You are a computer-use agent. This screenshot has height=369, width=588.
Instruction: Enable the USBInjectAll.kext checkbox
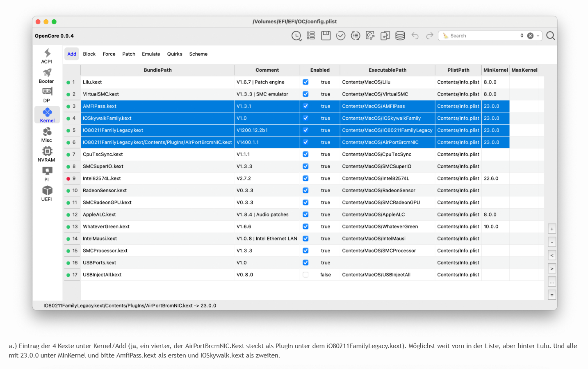point(305,275)
